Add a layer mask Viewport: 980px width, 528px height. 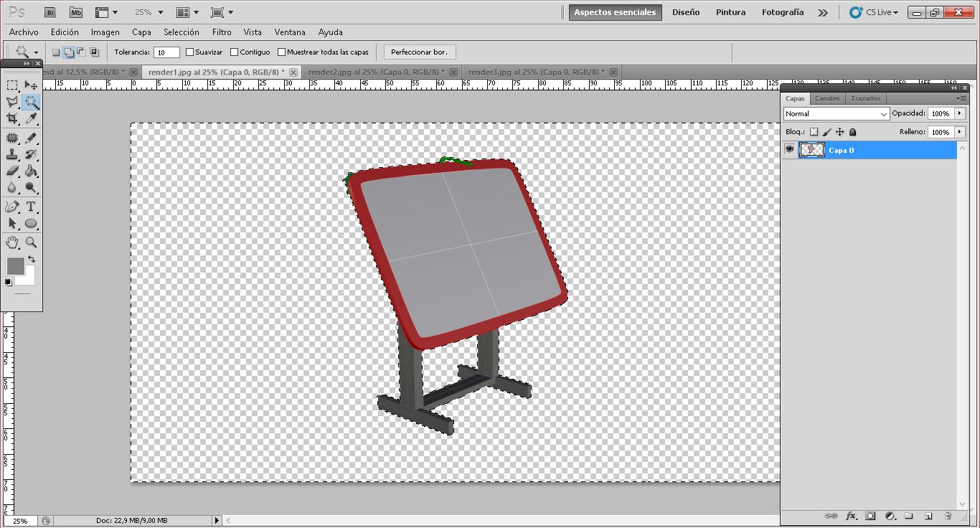(x=870, y=516)
